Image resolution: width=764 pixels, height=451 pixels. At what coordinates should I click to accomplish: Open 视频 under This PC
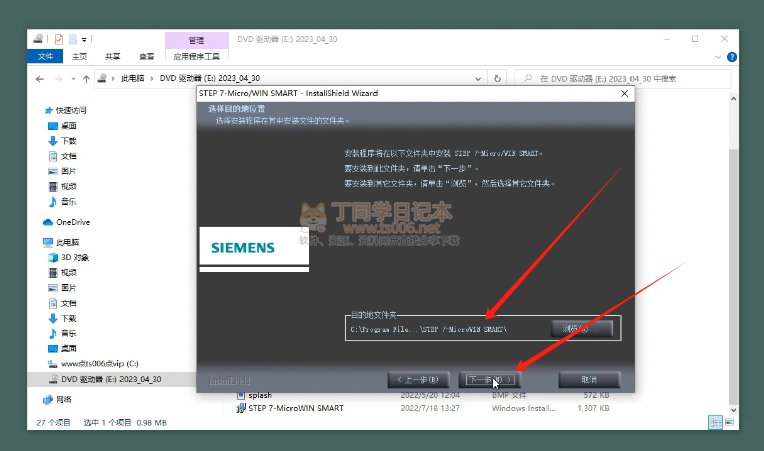click(62, 272)
